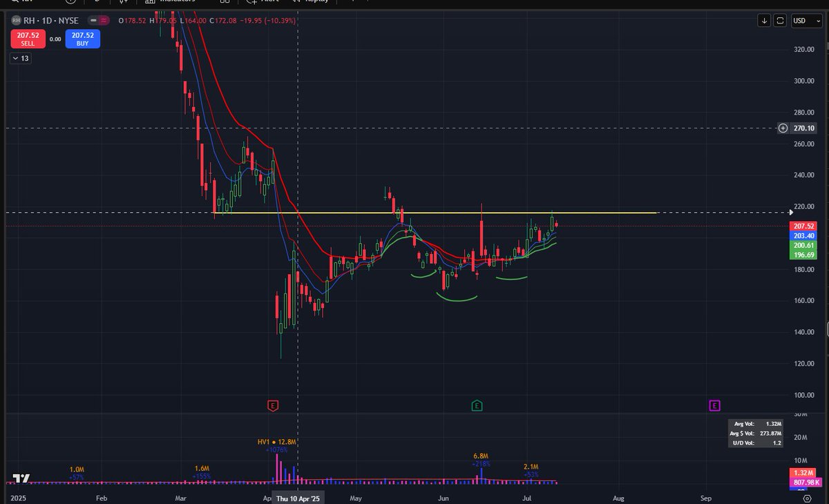Viewport: 829px width, 504px height.
Task: Expand the collapsed 13 indicators legend
Action: (20, 59)
